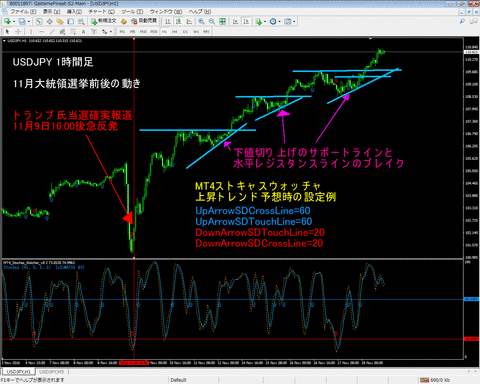Click the red highlighted date marker on time axis
Image resolution: width=480 pixels, height=384 pixels.
pyautogui.click(x=134, y=363)
